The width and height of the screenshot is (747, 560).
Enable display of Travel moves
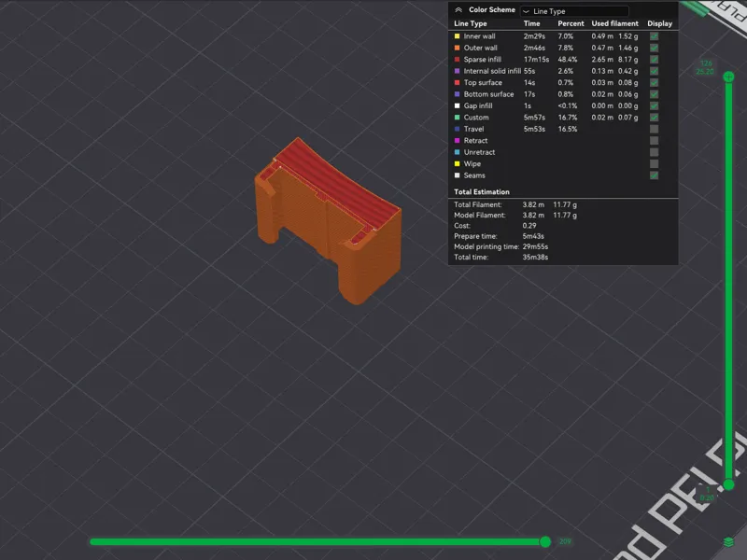pos(655,129)
